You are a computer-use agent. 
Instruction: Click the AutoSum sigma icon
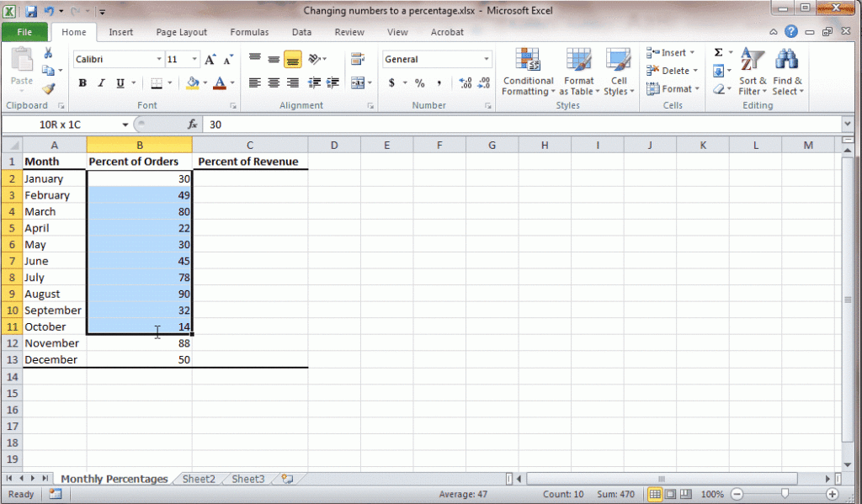click(x=718, y=53)
